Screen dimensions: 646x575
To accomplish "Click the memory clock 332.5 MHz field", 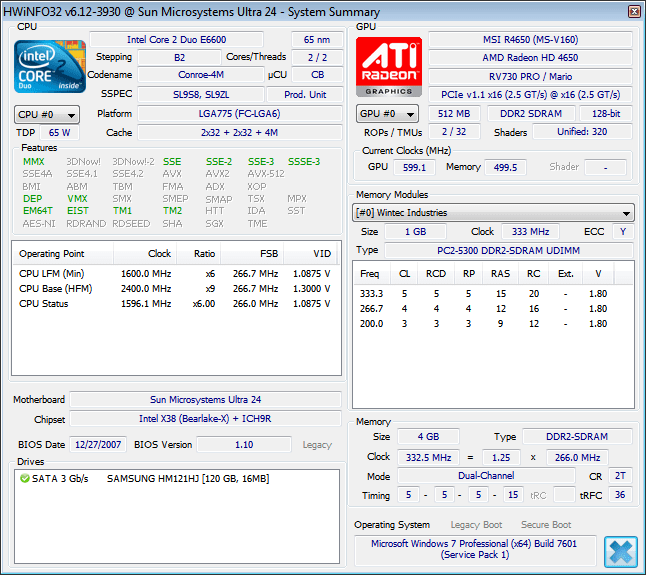I will [428, 457].
